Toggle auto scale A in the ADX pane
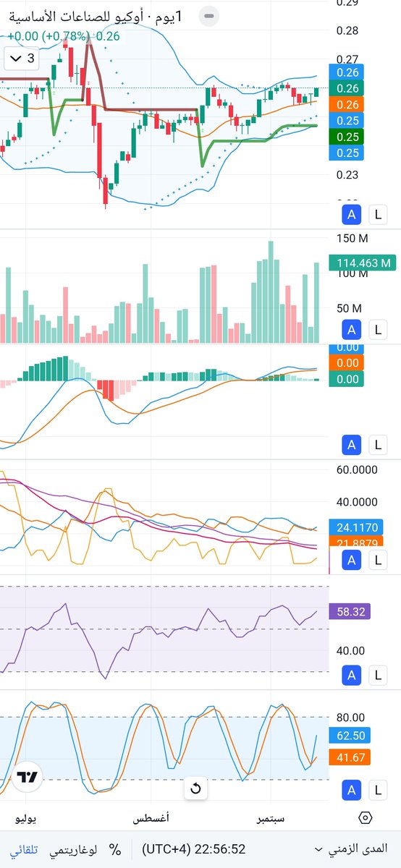The width and height of the screenshot is (401, 868). tap(352, 560)
